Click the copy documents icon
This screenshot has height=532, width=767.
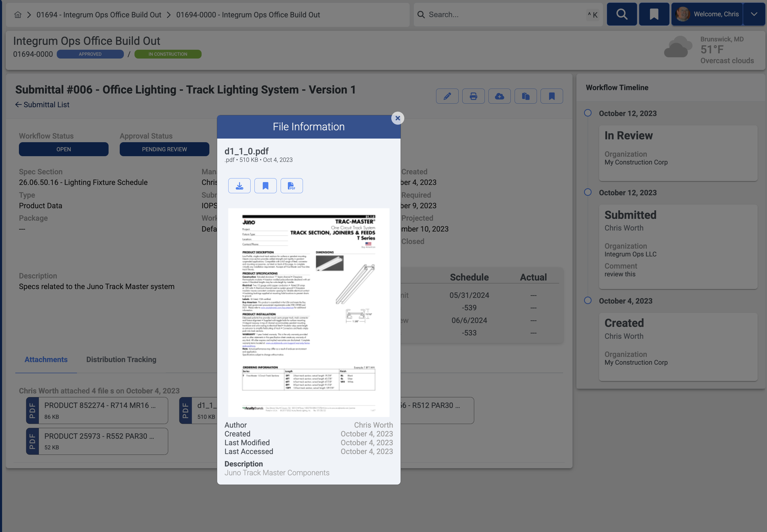coord(525,96)
